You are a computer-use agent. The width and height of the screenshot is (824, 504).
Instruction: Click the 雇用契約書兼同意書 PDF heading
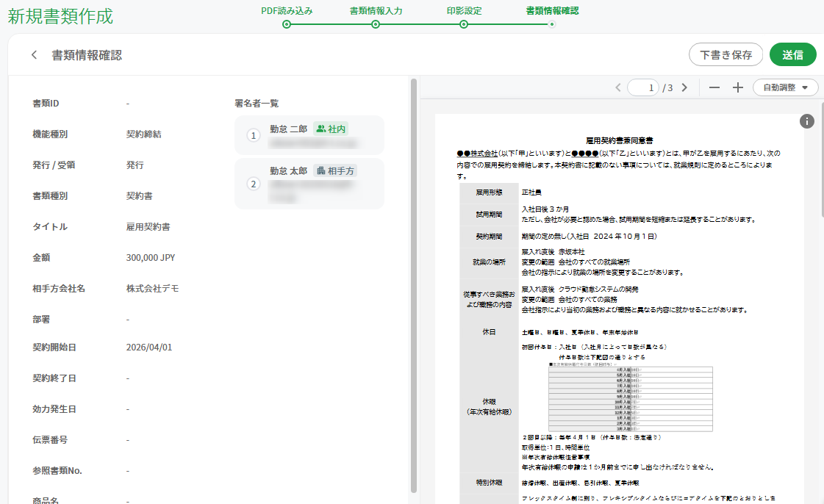coord(619,141)
